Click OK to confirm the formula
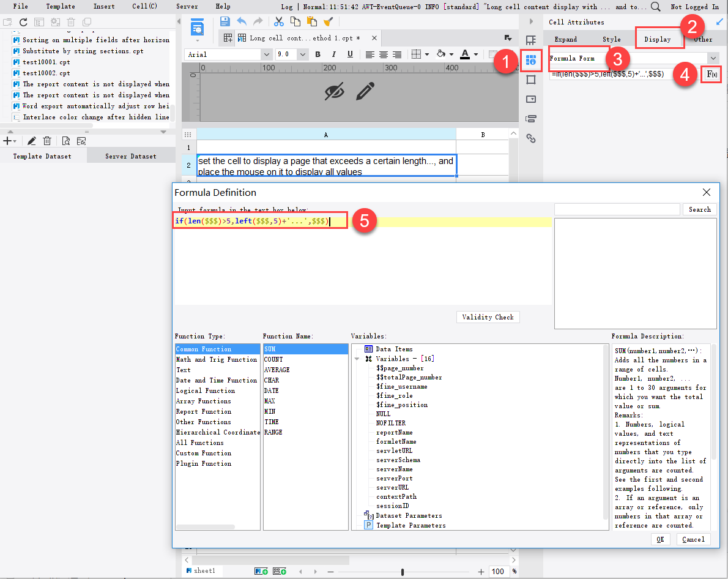 point(661,539)
